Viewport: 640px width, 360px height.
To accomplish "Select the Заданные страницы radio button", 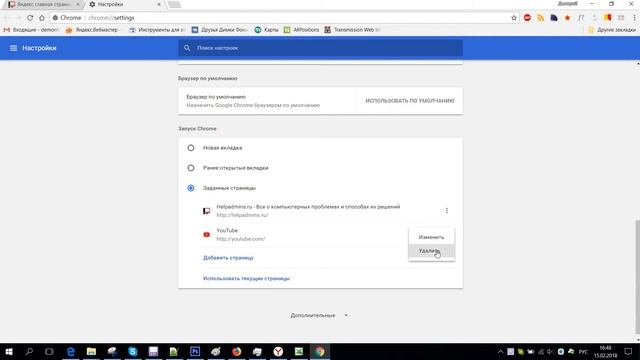I will point(191,188).
